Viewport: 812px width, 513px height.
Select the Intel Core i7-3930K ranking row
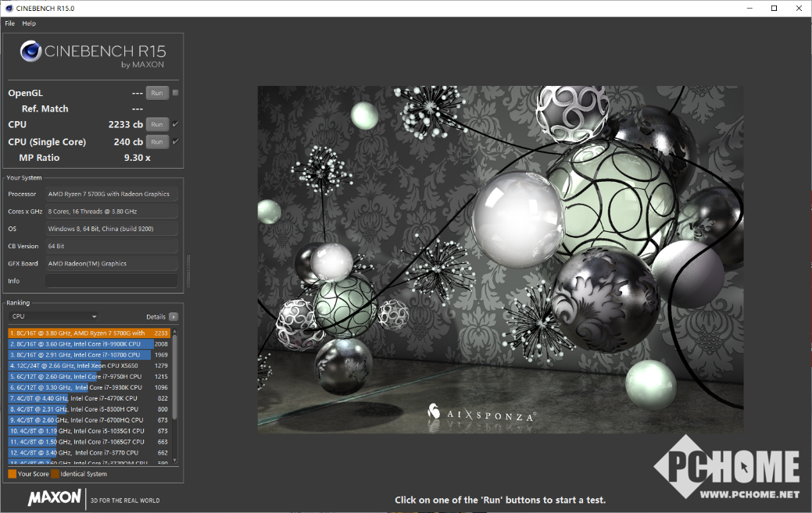pyautogui.click(x=89, y=387)
